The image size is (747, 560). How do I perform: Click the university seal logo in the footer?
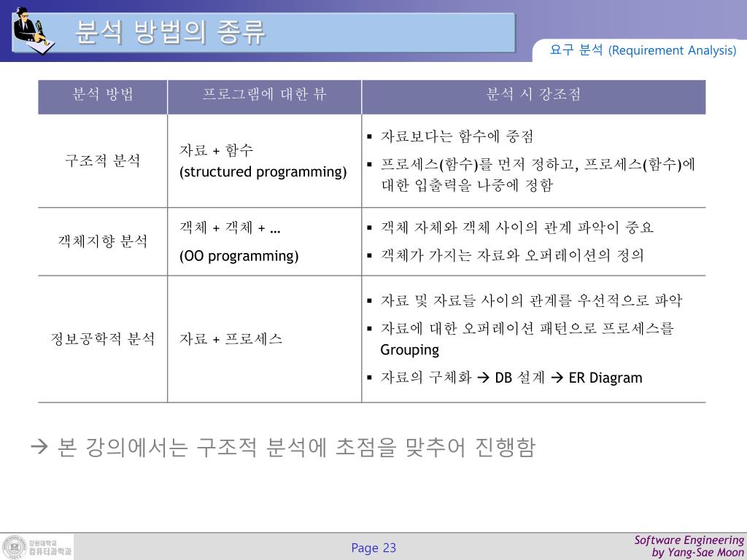[14, 547]
